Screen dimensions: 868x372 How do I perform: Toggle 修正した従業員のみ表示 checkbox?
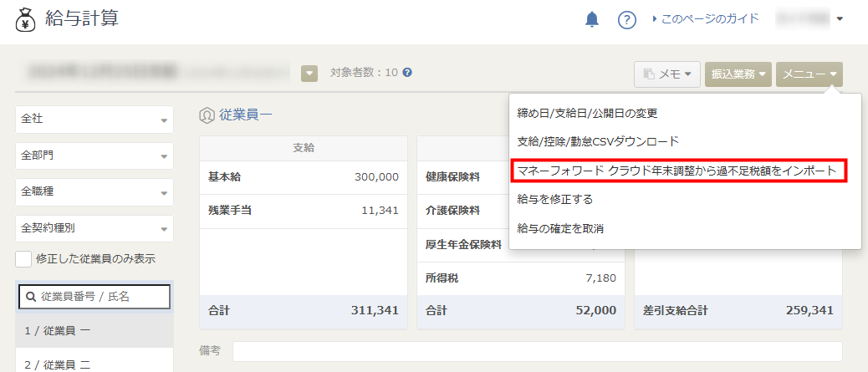coord(24,259)
